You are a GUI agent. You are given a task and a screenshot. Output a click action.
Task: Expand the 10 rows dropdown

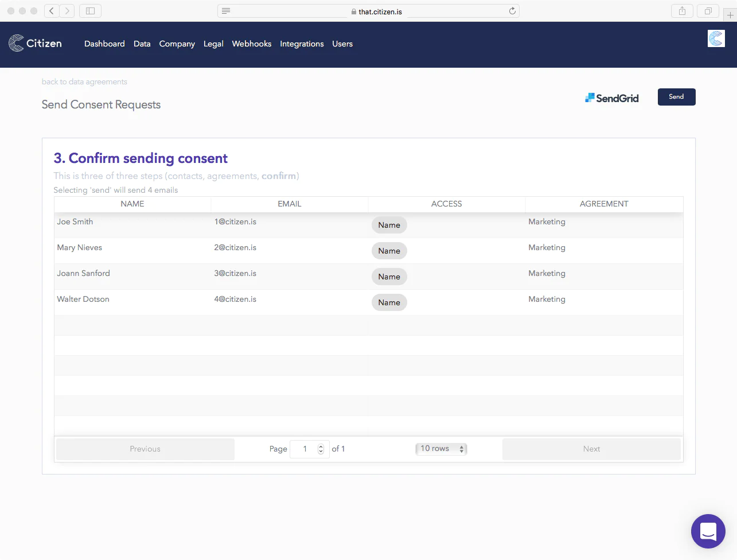(x=441, y=449)
